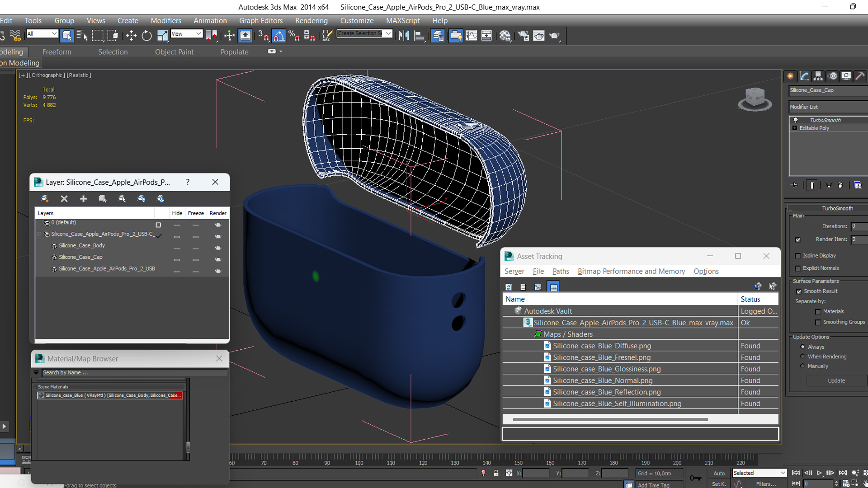Image resolution: width=868 pixels, height=488 pixels.
Task: Collapse the Silicone_Case layer tree node
Action: click(39, 234)
